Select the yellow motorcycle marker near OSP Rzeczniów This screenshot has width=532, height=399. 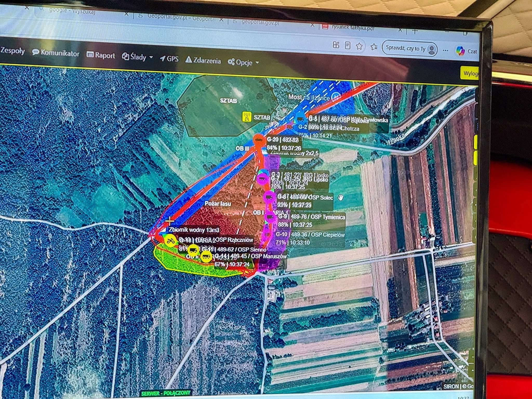[170, 240]
